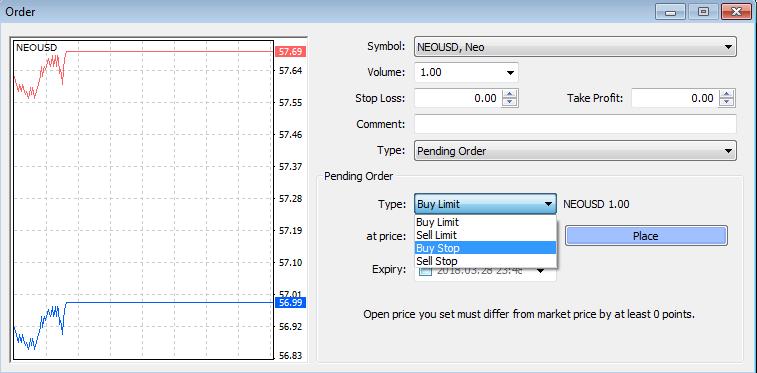Viewport: 757px width, 373px height.
Task: Choose Sell Limit from the dropdown list
Action: coord(486,235)
